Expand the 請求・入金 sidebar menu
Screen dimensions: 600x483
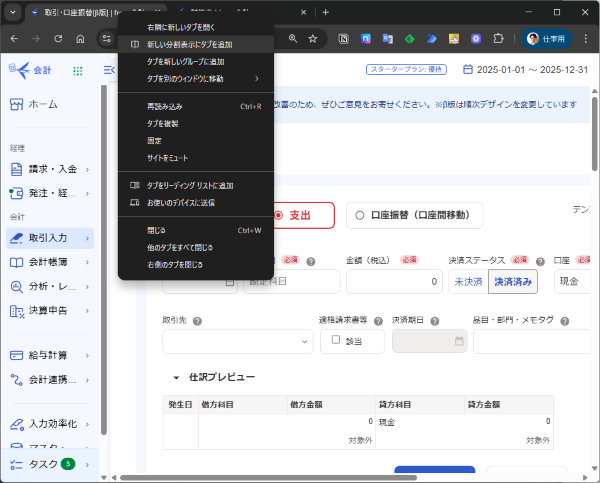click(x=50, y=169)
